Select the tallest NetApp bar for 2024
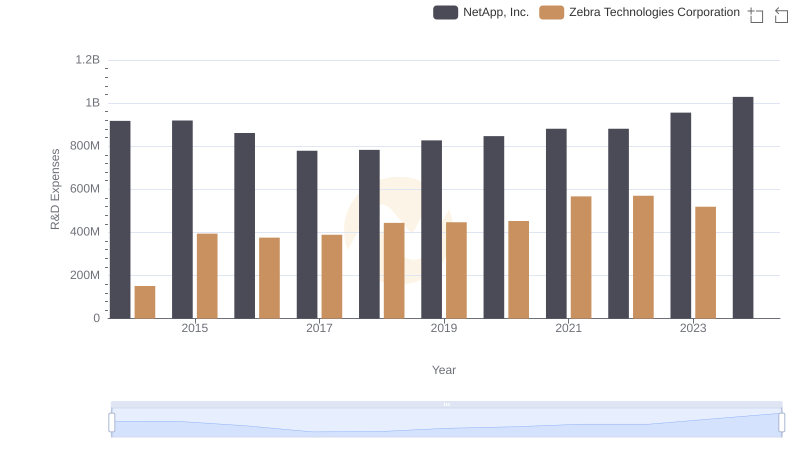This screenshot has height=461, width=800. [742, 207]
